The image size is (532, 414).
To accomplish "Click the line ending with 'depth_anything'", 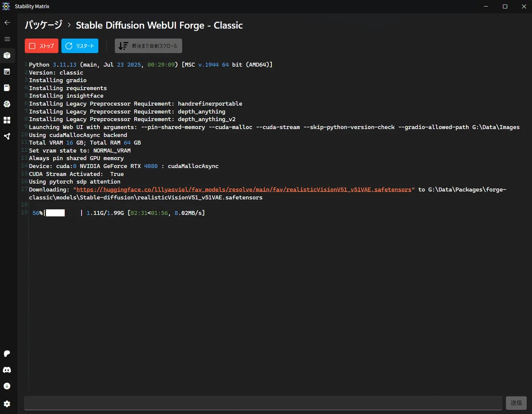I will (x=127, y=112).
